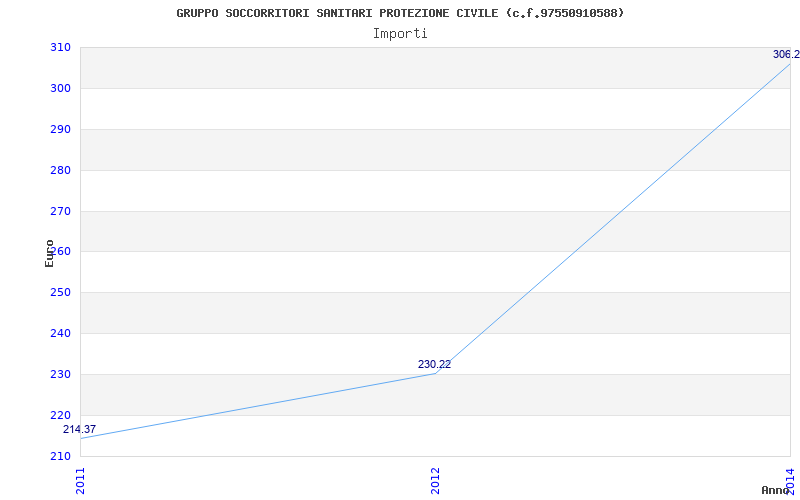The width and height of the screenshot is (800, 500).
Task: Click the 2014 x-axis label
Action: 790,481
